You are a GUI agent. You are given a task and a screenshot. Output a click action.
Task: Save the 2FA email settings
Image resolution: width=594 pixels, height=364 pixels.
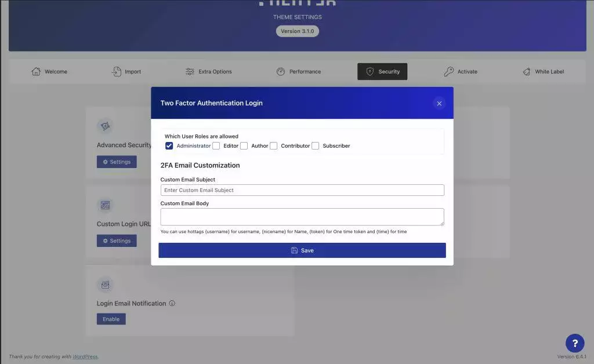pyautogui.click(x=302, y=250)
